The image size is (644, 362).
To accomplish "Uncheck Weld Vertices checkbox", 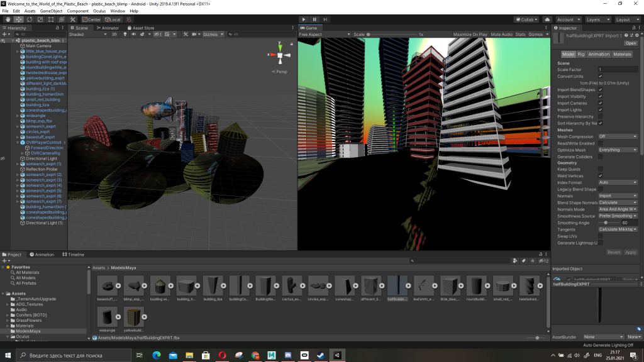I will pyautogui.click(x=601, y=176).
